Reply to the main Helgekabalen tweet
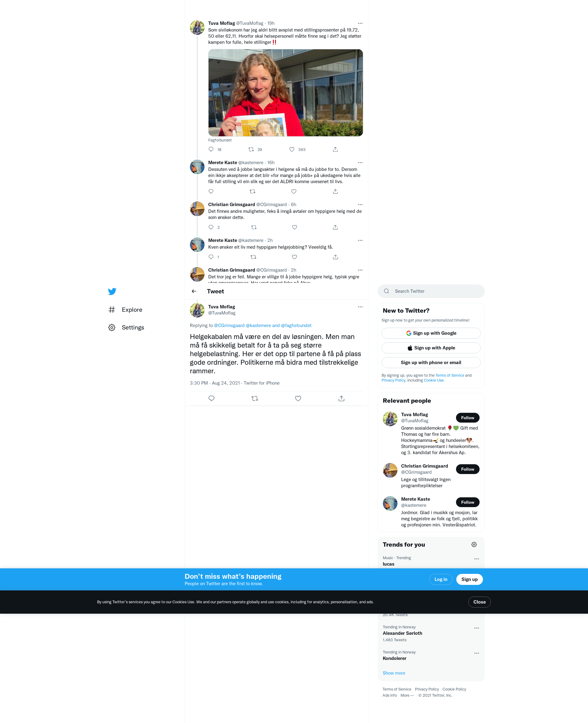 point(211,398)
